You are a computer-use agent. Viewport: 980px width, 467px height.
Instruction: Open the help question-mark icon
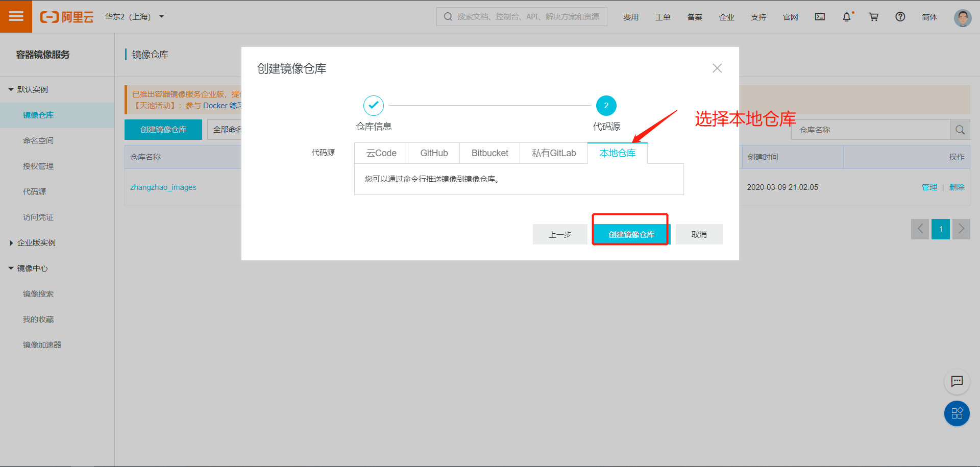pos(900,17)
